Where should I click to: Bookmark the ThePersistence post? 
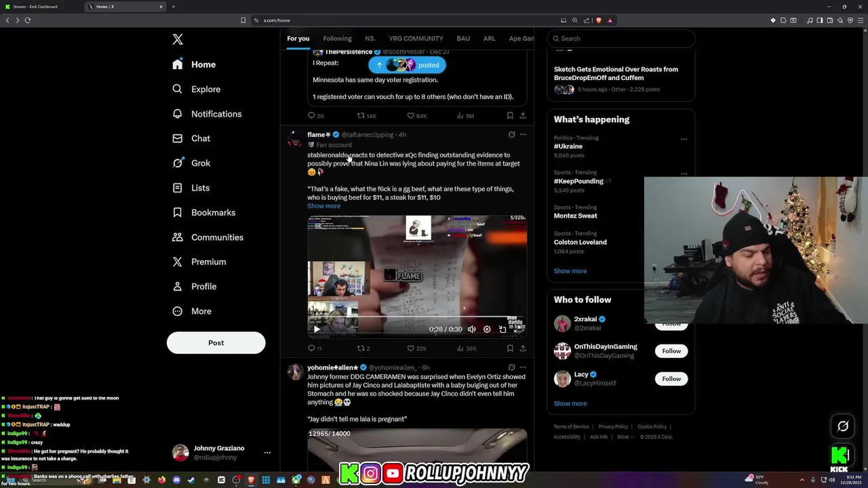click(x=510, y=116)
